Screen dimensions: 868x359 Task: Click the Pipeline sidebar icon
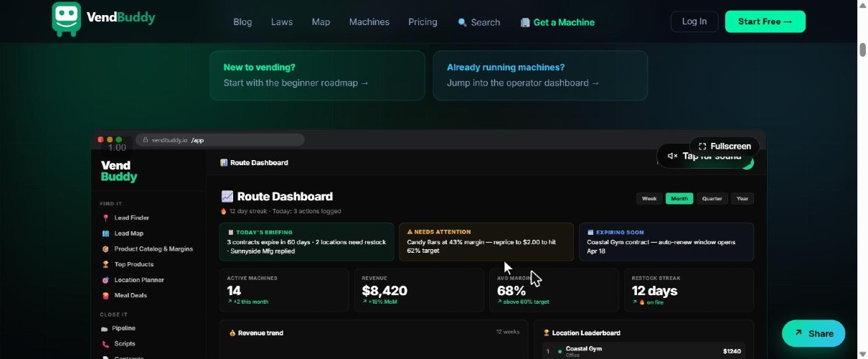point(105,329)
